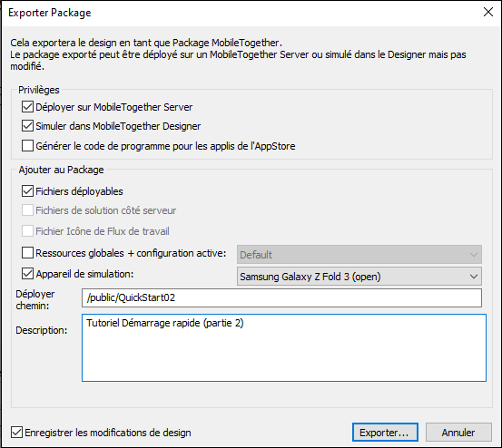Toggle the Fichiers déployables checkbox
Image resolution: width=502 pixels, height=448 pixels.
tap(27, 191)
